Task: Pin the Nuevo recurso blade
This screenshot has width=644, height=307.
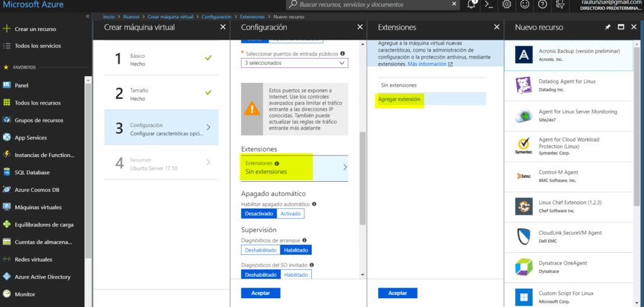Action: point(607,28)
